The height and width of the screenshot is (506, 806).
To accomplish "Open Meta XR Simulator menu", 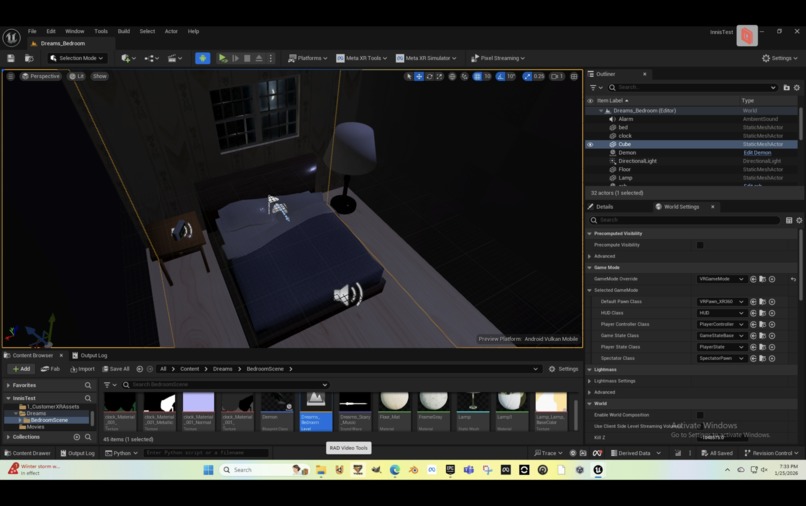I will coord(426,58).
